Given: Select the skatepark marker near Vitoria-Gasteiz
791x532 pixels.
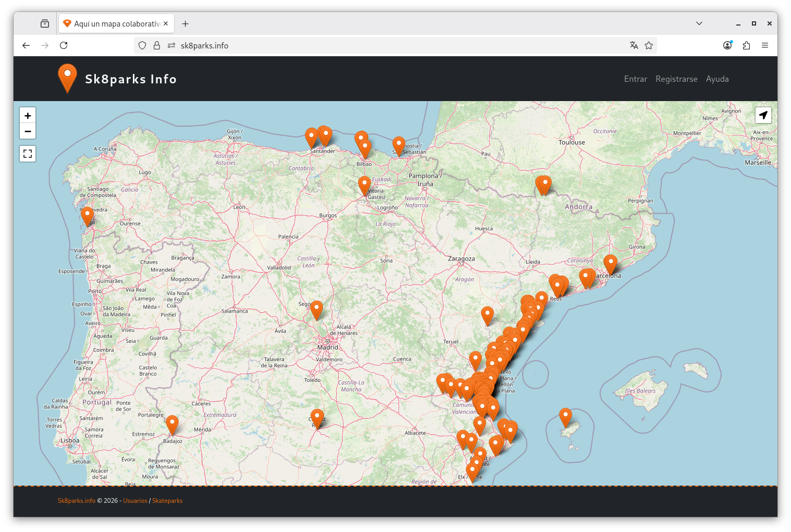Looking at the screenshot, I should tap(364, 185).
